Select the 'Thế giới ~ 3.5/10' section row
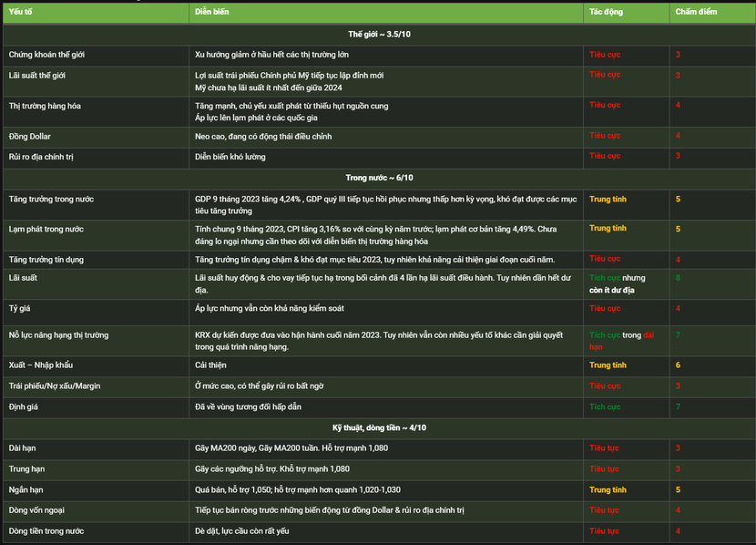 [379, 35]
